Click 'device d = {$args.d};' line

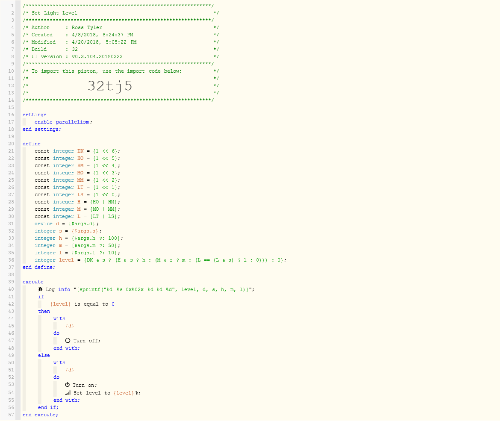67,224
